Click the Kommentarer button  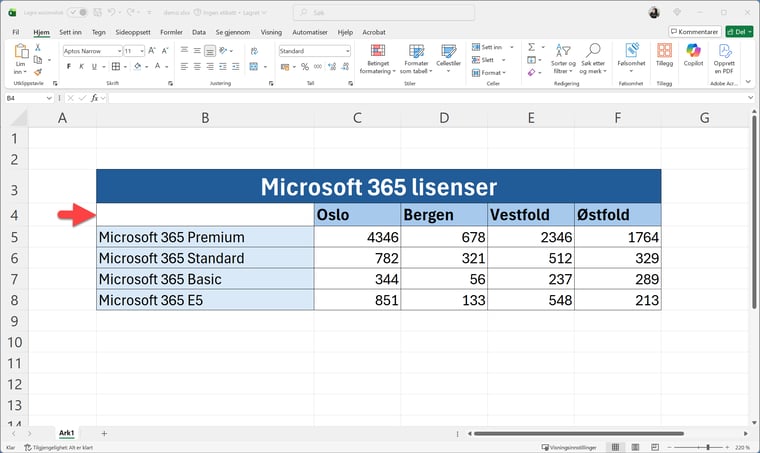pyautogui.click(x=695, y=31)
